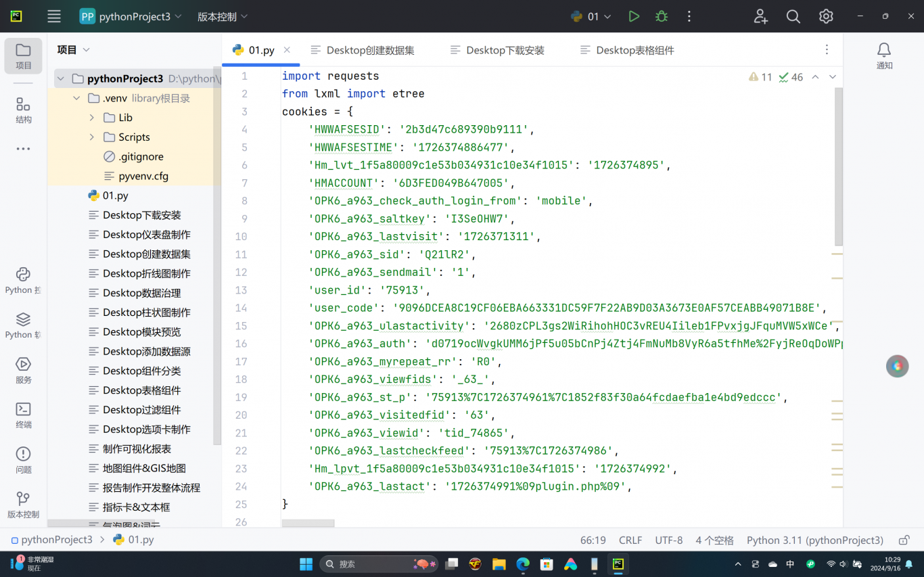Click the 11 warnings indicator
This screenshot has height=577, width=924.
click(760, 77)
